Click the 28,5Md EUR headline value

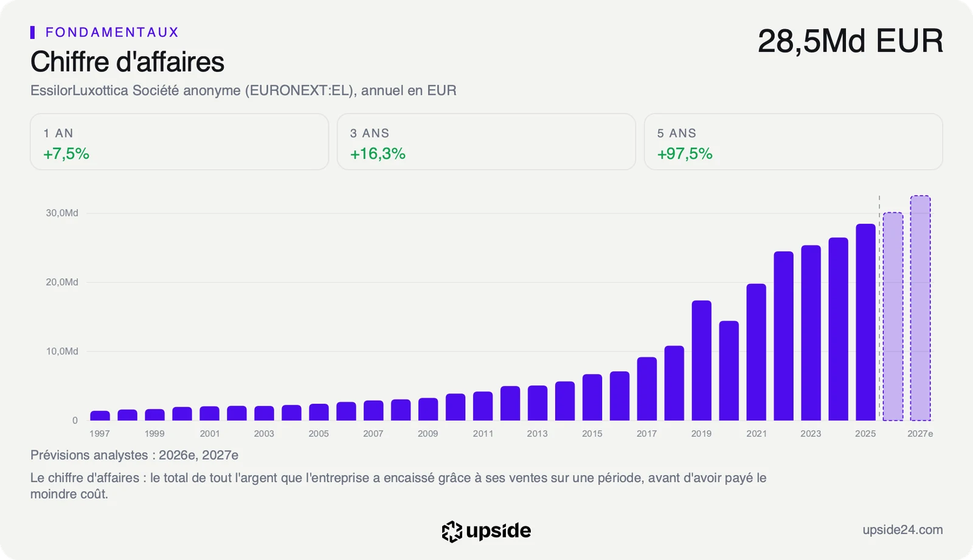[850, 41]
